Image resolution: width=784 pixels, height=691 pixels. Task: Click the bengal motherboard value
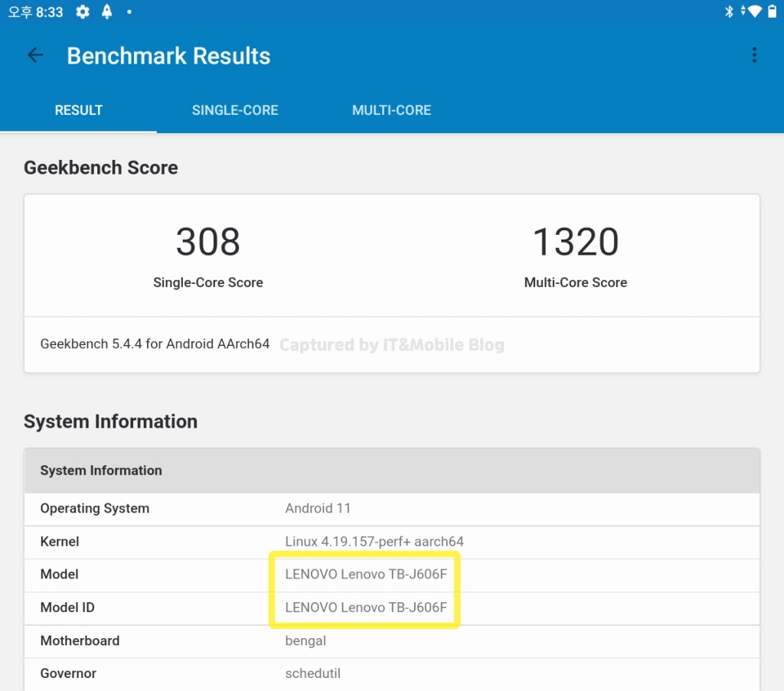305,641
